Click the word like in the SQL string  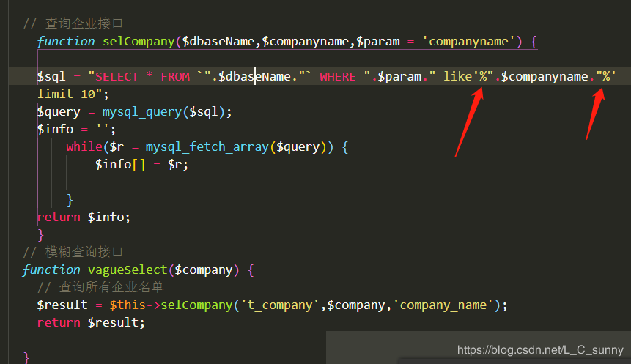coord(457,76)
